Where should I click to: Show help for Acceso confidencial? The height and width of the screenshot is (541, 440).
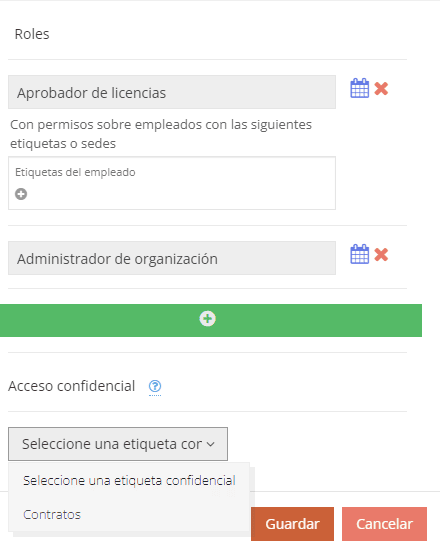tap(155, 386)
